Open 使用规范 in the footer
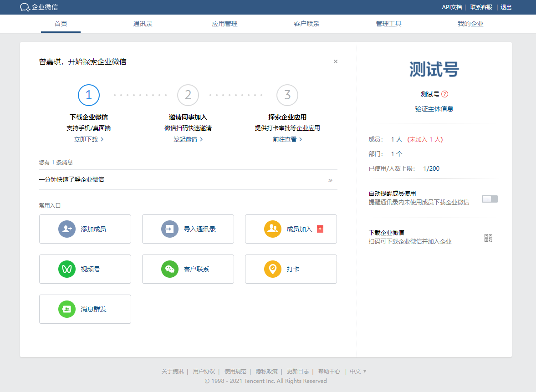Screen dimensions: 536x392 coord(235,371)
